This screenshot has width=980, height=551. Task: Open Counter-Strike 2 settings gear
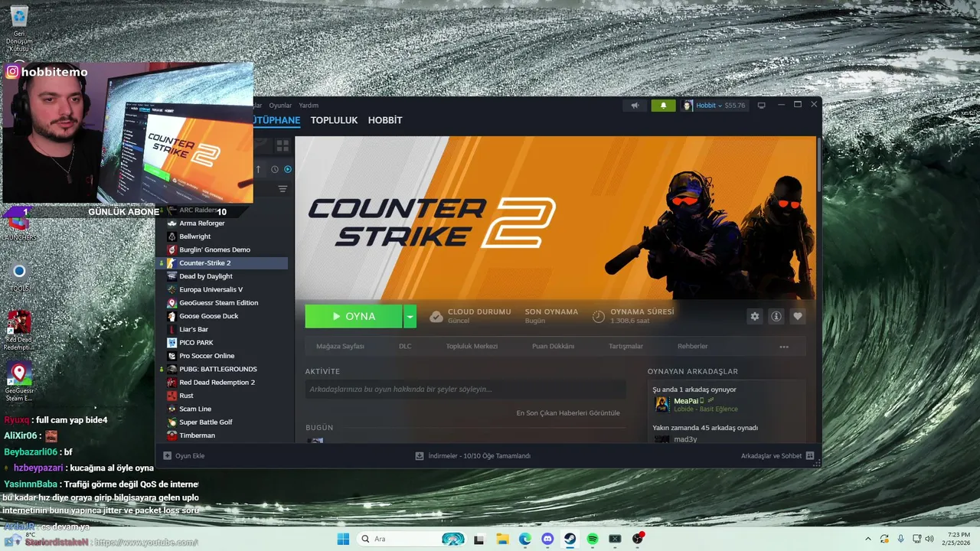[755, 316]
